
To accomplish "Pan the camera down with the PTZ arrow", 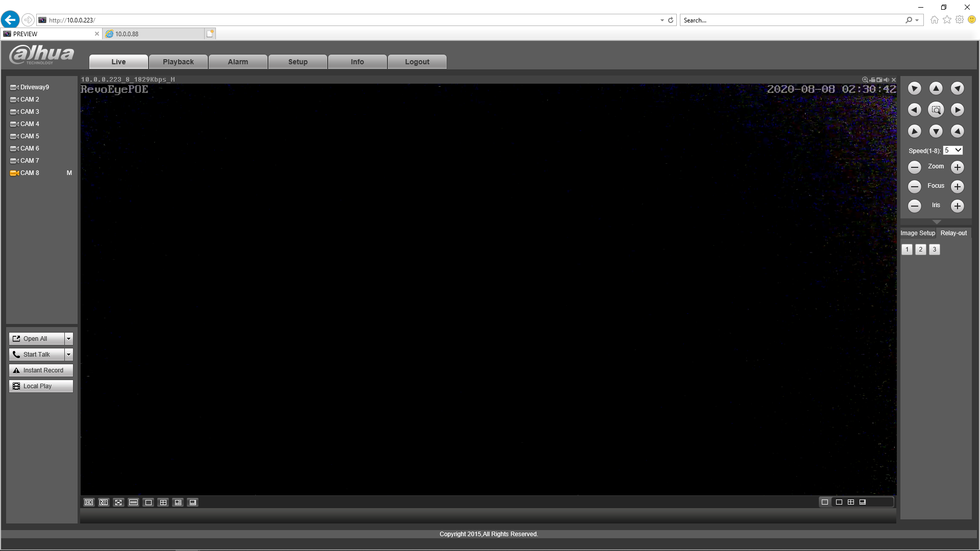I will (936, 131).
